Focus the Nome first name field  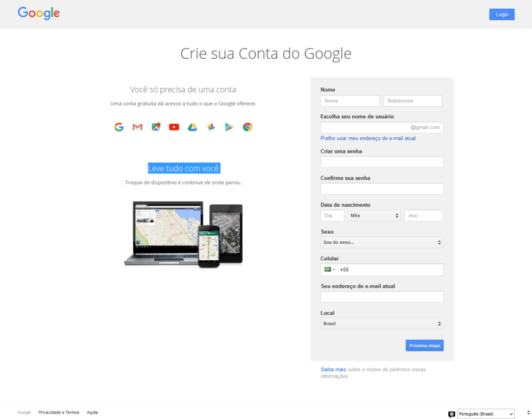[349, 101]
